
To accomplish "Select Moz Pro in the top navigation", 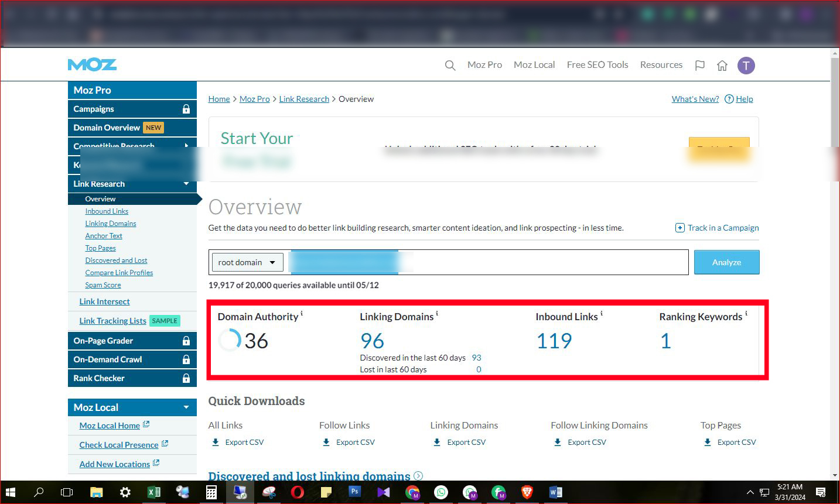I will pos(484,64).
